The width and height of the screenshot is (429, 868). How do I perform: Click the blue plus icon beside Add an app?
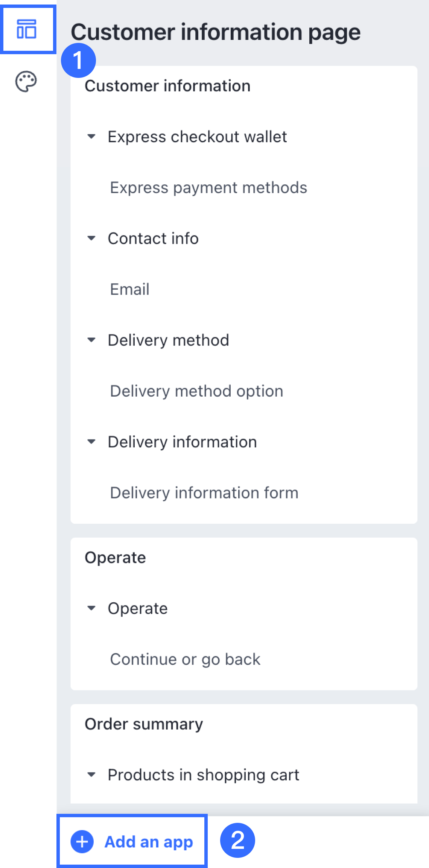coord(82,842)
